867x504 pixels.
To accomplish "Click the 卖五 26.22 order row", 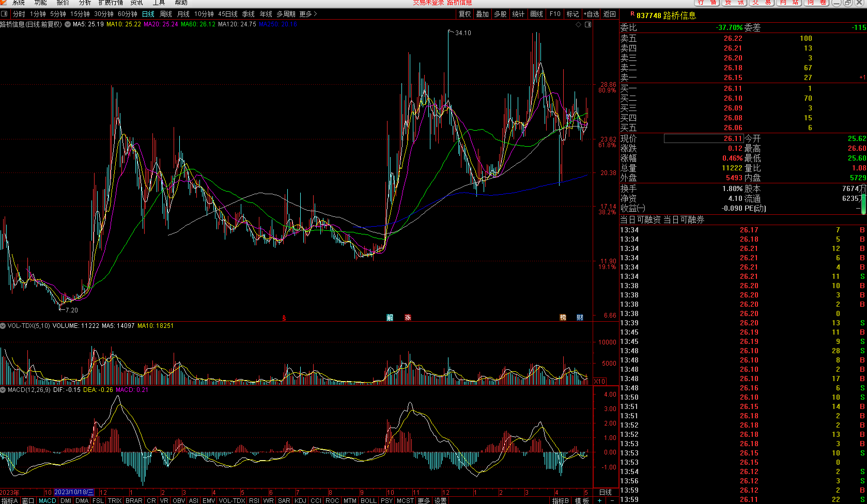I will tap(743, 38).
